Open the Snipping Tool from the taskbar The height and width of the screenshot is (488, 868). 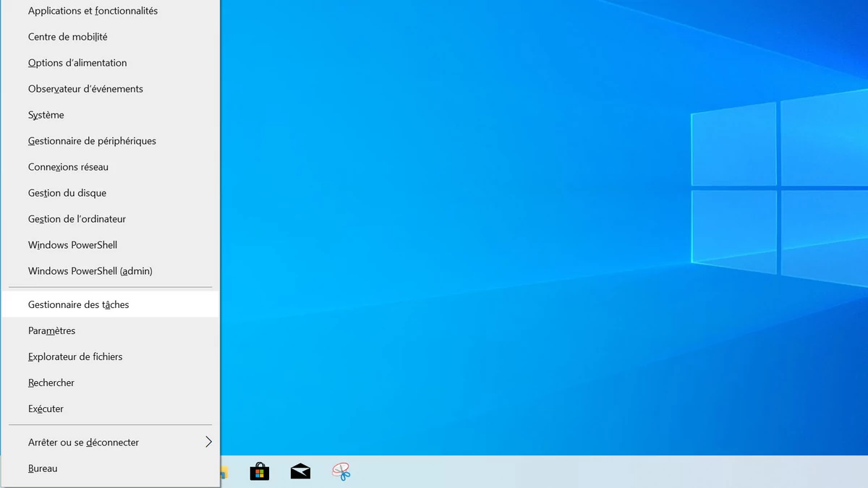(341, 471)
